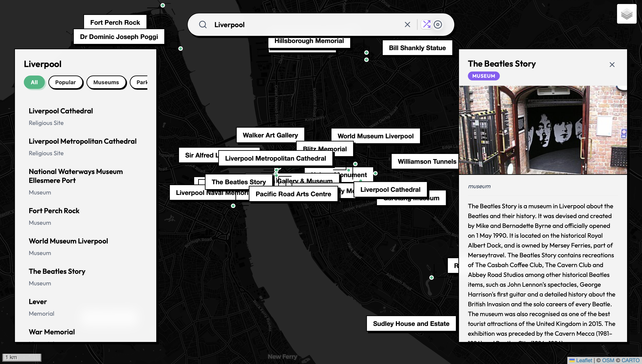Click the Williamson Tunnels map label
This screenshot has height=364, width=642.
coord(426,162)
